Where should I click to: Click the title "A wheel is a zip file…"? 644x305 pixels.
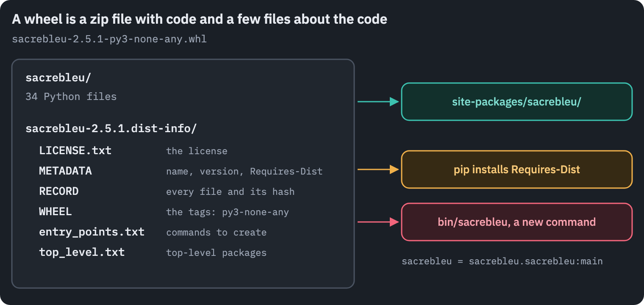[x=200, y=19]
